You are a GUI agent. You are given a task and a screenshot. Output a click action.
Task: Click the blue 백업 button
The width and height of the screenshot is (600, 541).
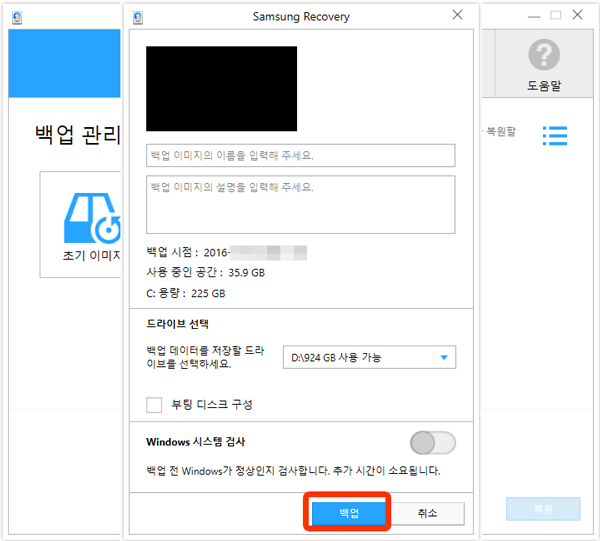349,513
